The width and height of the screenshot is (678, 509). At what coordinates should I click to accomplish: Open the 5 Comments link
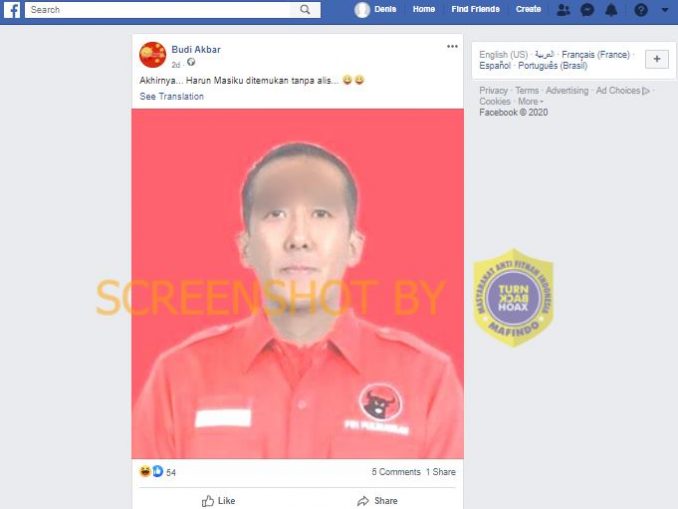coord(396,472)
